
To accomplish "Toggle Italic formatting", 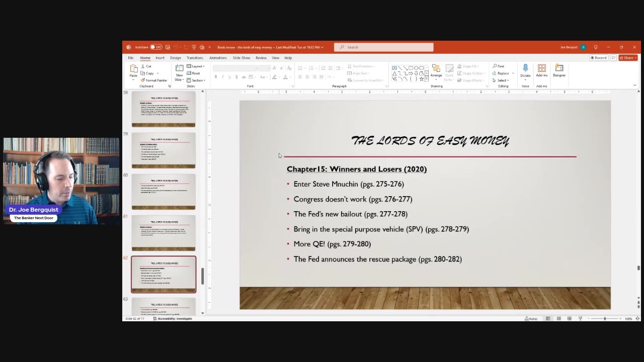I will pos(223,77).
